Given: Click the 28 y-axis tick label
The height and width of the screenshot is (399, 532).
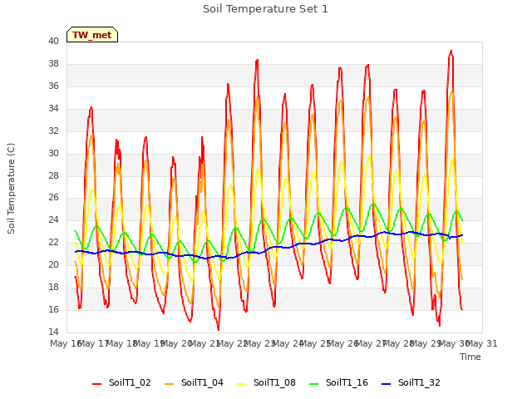Looking at the screenshot, I should click(x=53, y=175).
